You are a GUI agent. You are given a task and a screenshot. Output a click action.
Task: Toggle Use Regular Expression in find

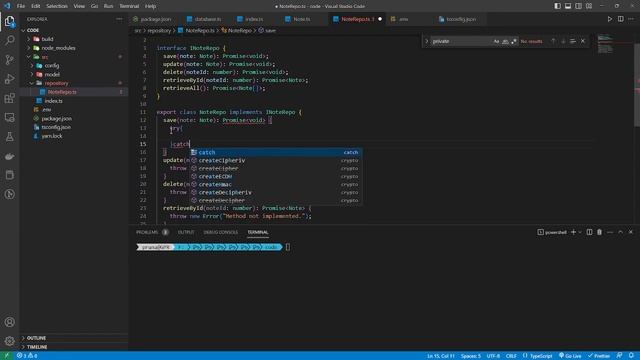(514, 41)
